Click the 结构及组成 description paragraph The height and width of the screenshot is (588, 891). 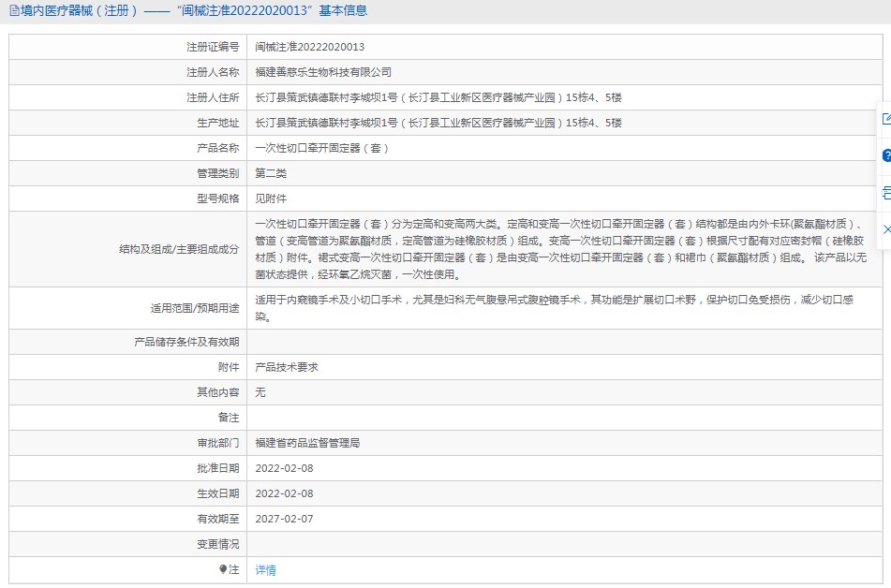(x=561, y=249)
